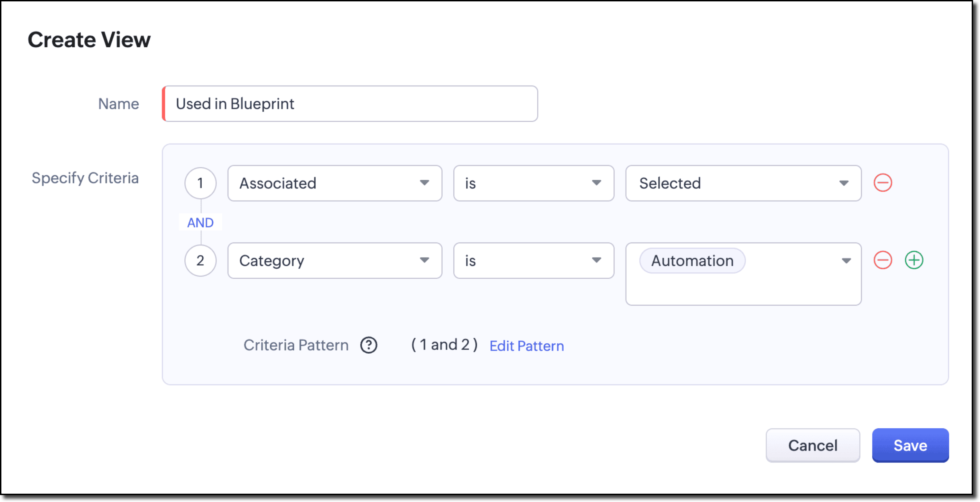Click criteria number 2 circle
The image size is (980, 502).
tap(201, 261)
